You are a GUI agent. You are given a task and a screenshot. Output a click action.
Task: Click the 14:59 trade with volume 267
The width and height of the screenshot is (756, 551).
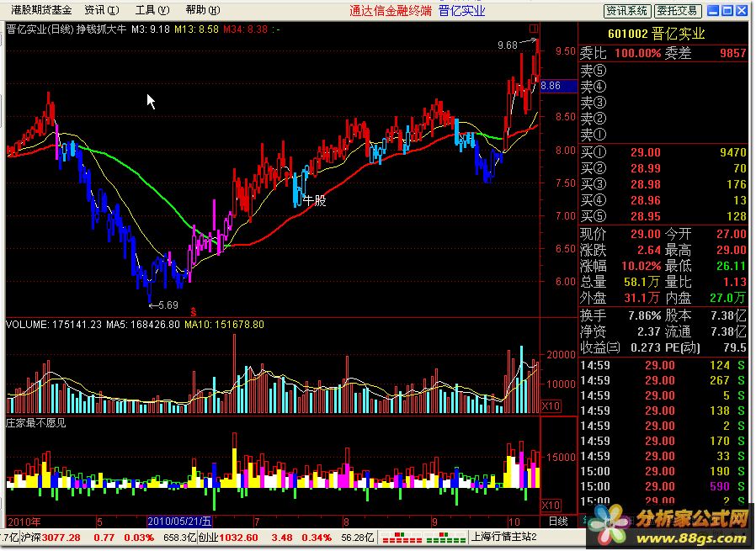click(663, 380)
